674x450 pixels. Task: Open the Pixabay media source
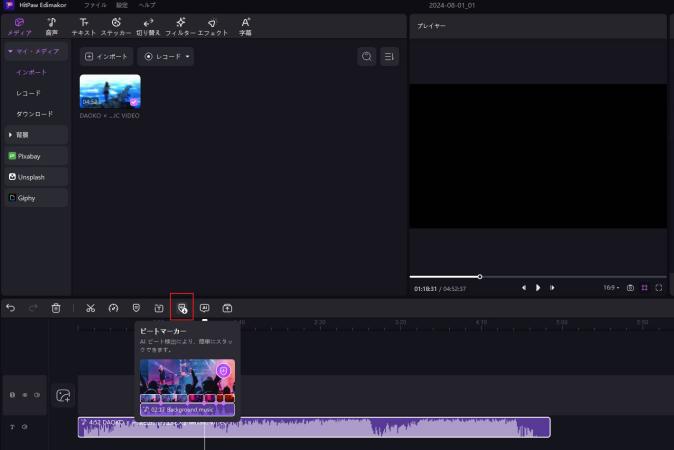click(36, 156)
